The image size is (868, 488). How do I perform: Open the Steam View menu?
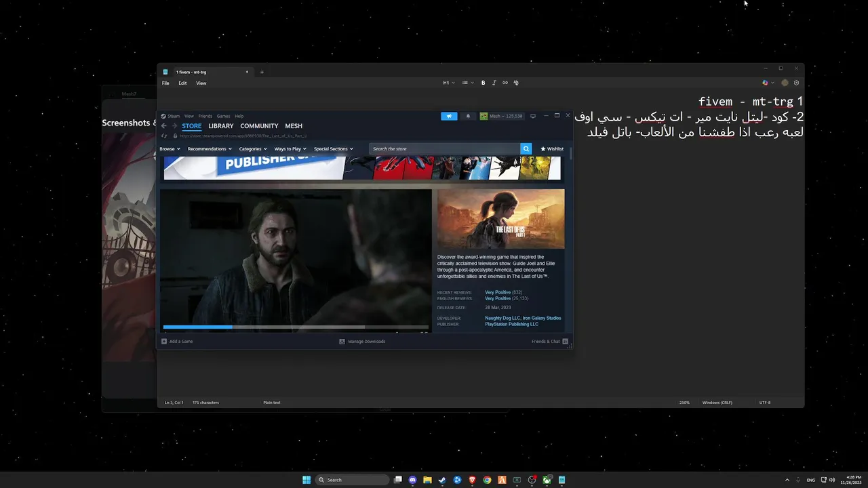(x=189, y=116)
